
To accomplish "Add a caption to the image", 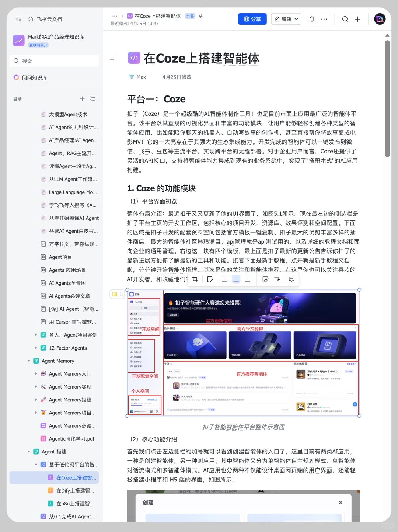I will pyautogui.click(x=210, y=279).
